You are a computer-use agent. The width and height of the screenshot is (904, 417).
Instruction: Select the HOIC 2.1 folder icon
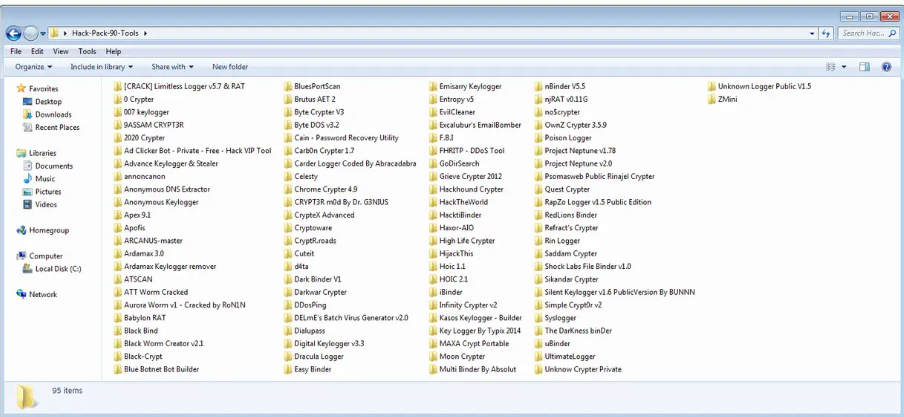[434, 279]
